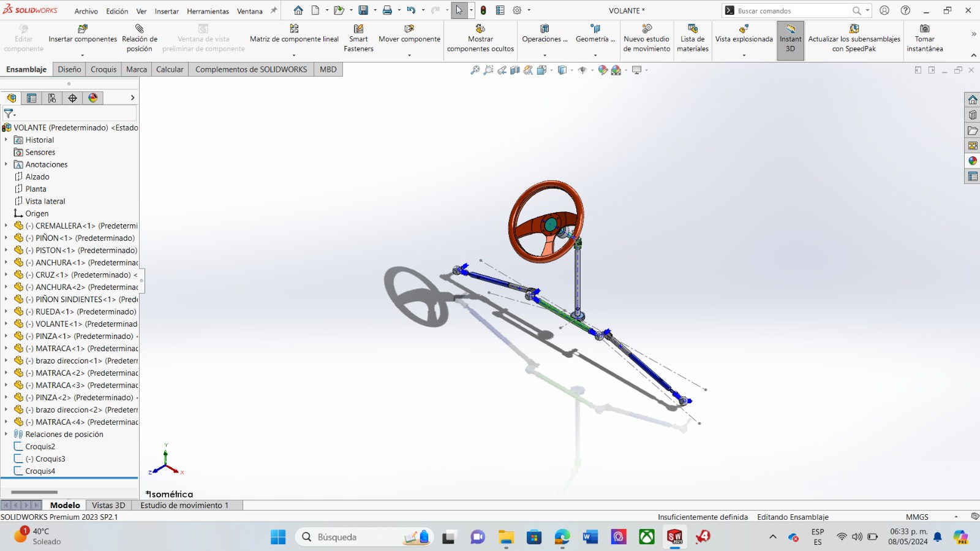
Task: Click the Insertar componentes icon
Action: [x=83, y=29]
